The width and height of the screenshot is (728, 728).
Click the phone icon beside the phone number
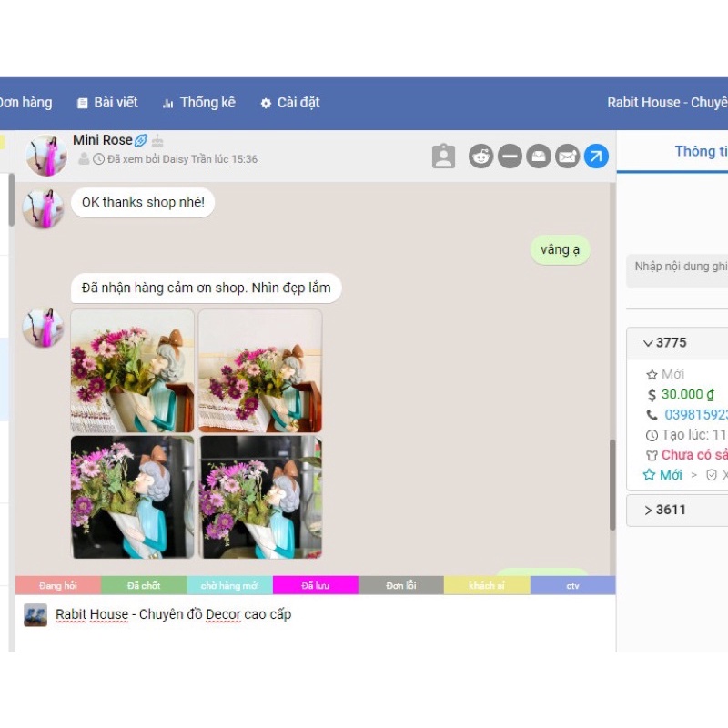(652, 415)
